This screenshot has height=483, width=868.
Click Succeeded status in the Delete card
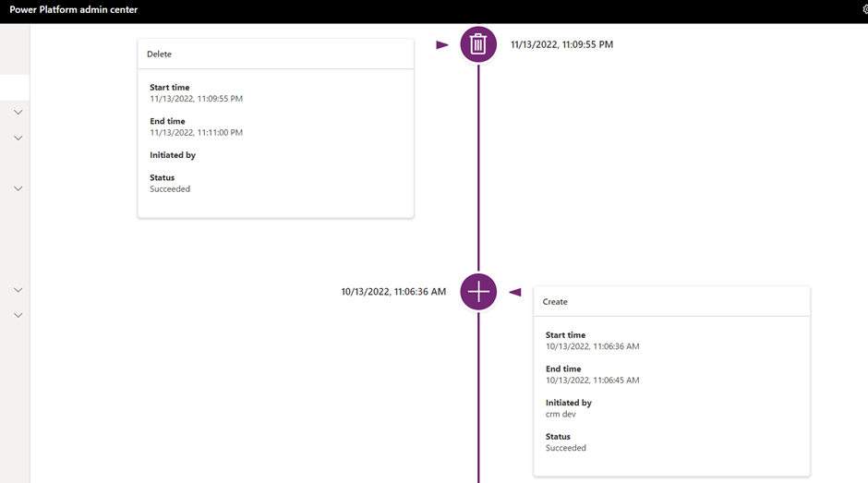click(x=170, y=189)
